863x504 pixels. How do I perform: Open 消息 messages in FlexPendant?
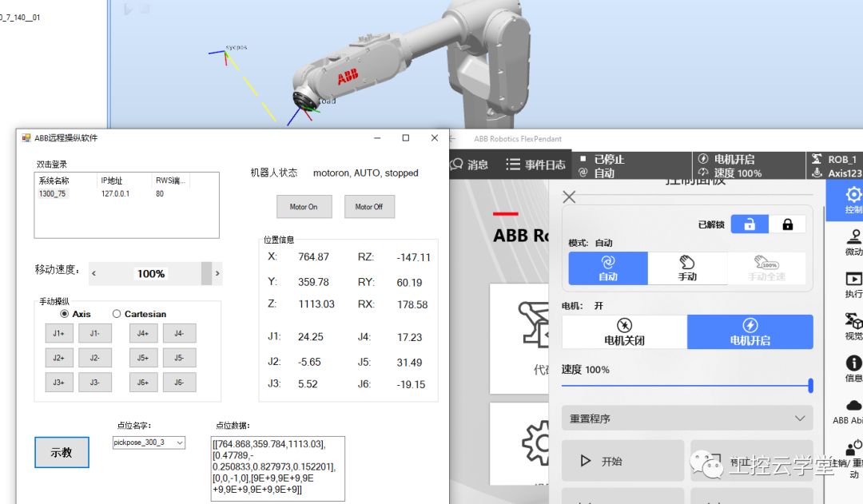tap(470, 165)
